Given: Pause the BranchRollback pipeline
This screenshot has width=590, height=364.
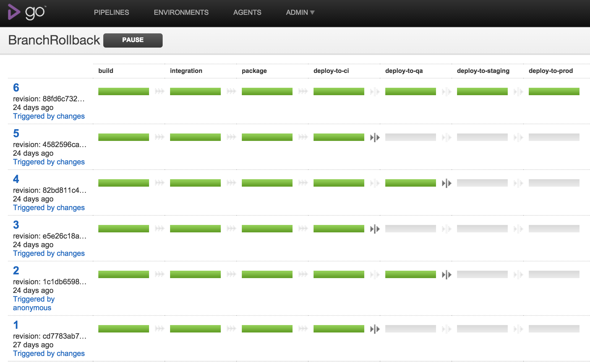Looking at the screenshot, I should coord(133,40).
